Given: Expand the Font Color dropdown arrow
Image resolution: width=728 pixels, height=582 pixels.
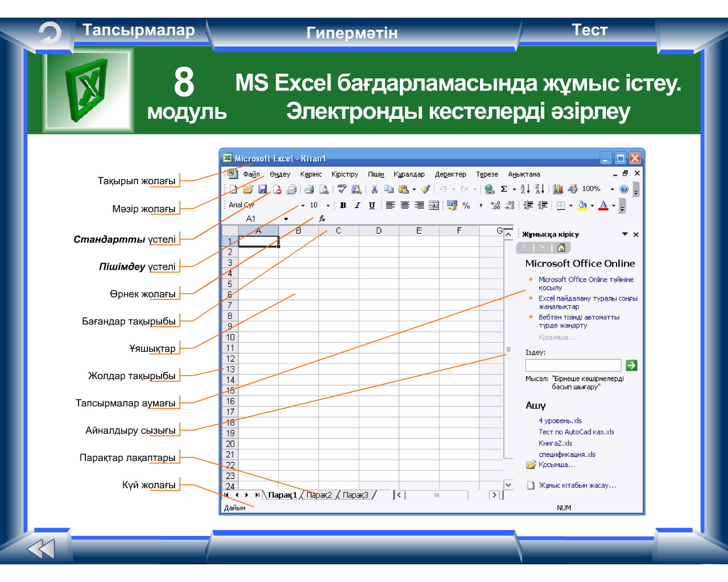Looking at the screenshot, I should point(614,205).
